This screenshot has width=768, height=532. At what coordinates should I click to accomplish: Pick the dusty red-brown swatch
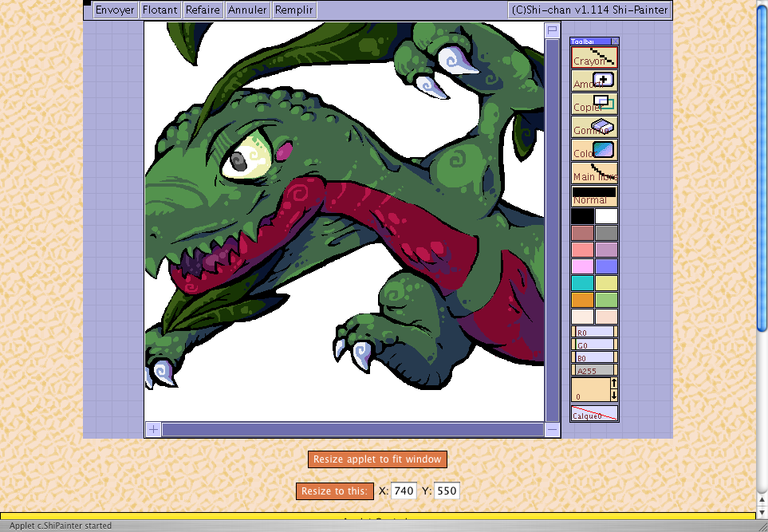582,233
